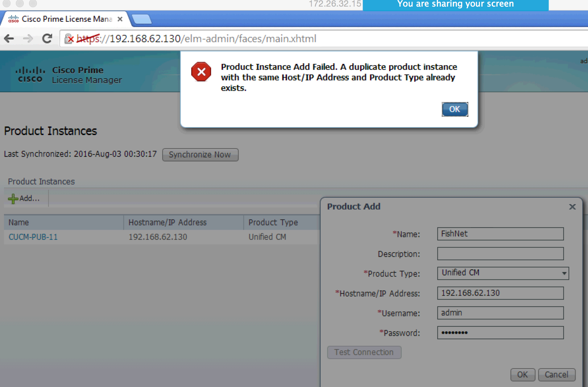Click the Product Instances page heading
This screenshot has width=588, height=387.
pyautogui.click(x=50, y=131)
